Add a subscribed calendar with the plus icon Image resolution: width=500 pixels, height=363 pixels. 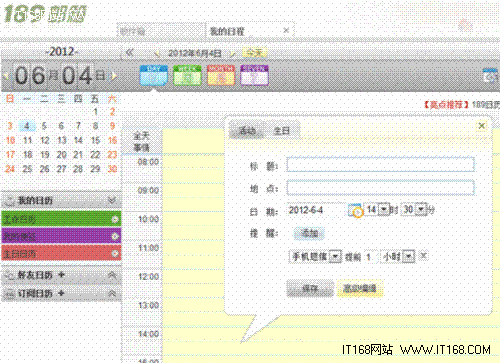coord(61,293)
